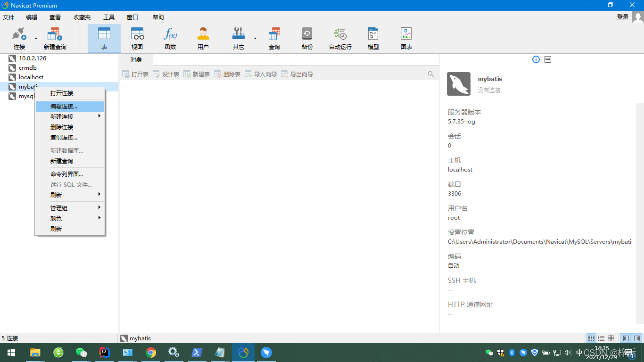The image size is (644, 362).
Task: Open the 用户 (User) toolbar icon
Action: 203,39
